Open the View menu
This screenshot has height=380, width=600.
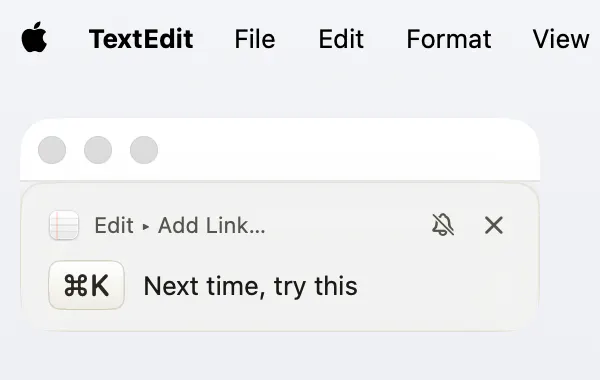561,39
